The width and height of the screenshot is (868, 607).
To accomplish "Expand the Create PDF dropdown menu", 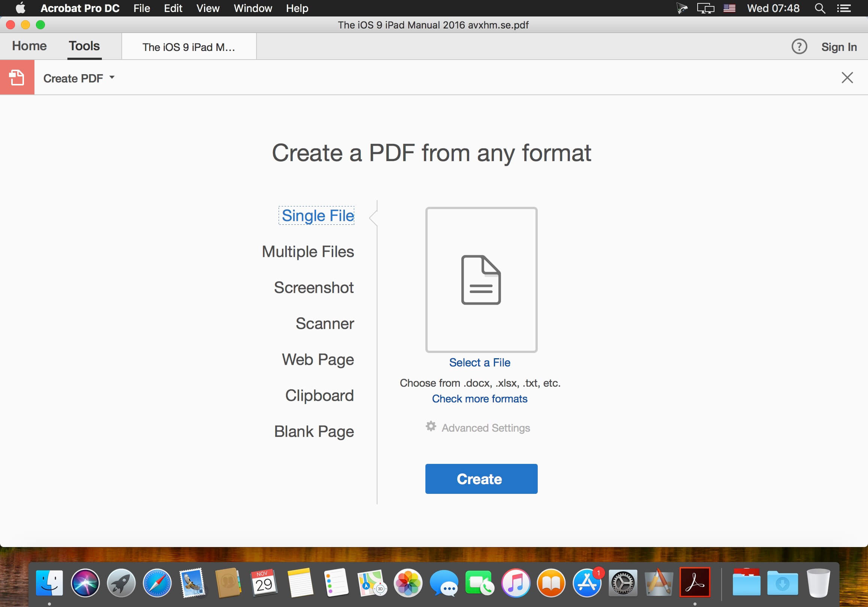I will click(x=113, y=78).
